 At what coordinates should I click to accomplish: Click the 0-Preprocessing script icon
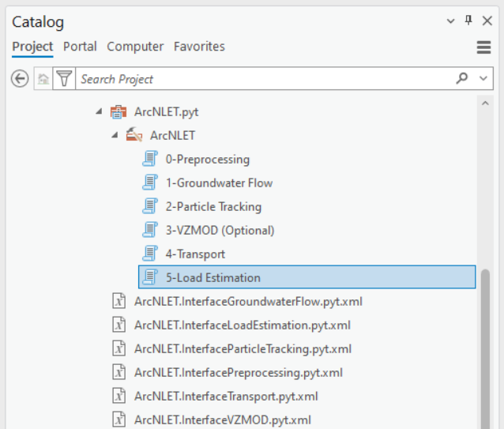tap(150, 159)
